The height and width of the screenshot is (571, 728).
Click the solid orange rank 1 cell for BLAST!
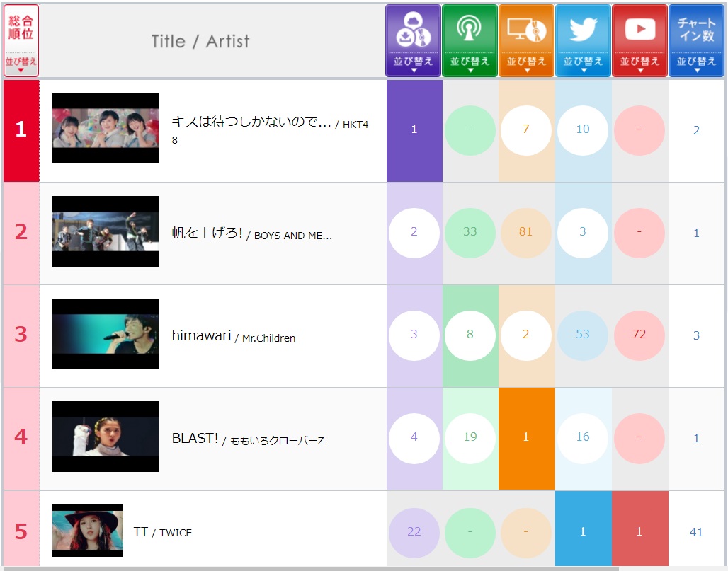pyautogui.click(x=526, y=437)
